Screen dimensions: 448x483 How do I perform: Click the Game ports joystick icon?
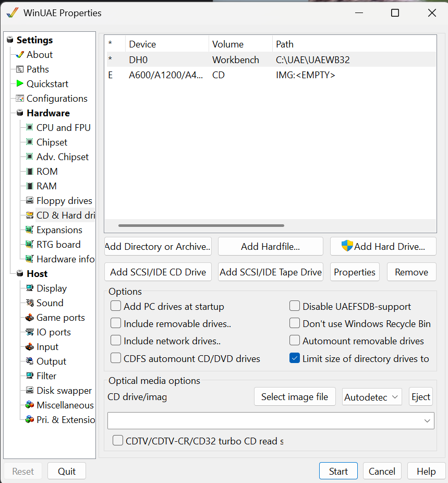click(x=30, y=318)
